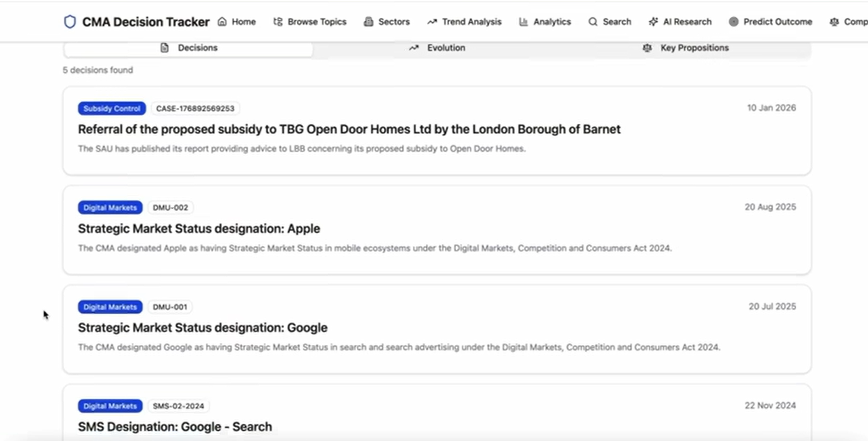The height and width of the screenshot is (441, 868).
Task: Open the Predict Outcome menu item
Action: (777, 22)
